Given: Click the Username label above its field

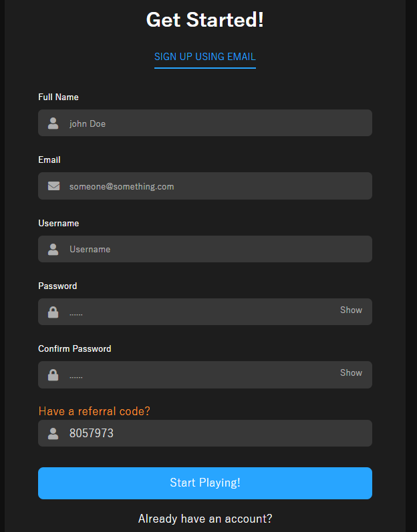Looking at the screenshot, I should click(x=58, y=223).
